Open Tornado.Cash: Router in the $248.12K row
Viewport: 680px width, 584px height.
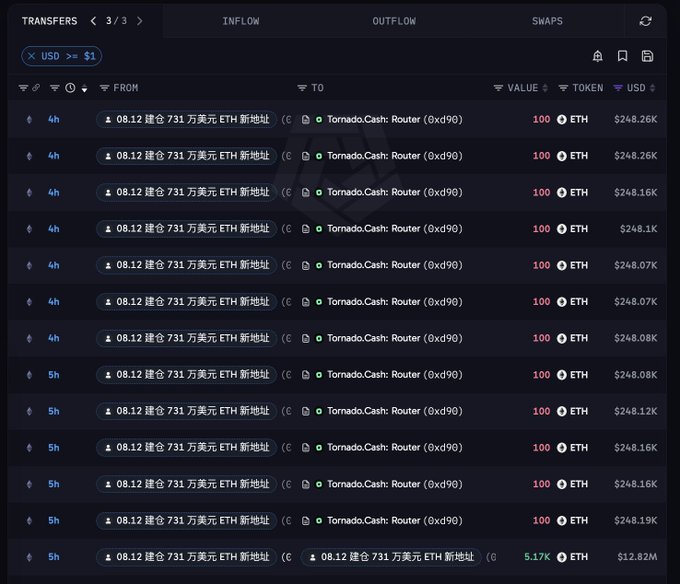[x=395, y=411]
